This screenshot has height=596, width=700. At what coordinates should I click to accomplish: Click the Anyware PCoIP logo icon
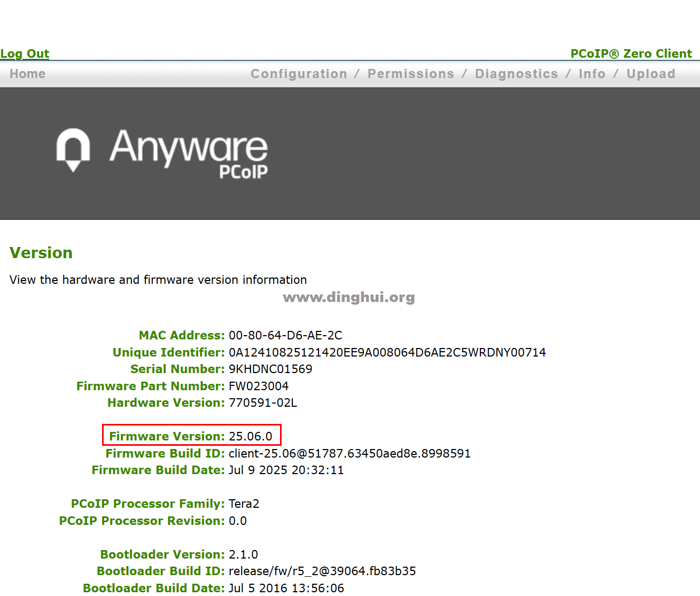point(162,153)
